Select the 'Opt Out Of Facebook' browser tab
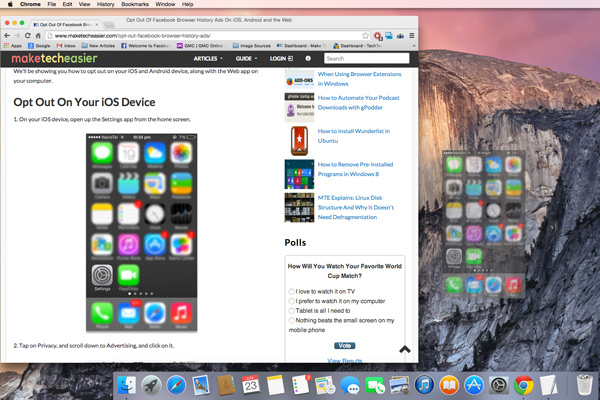 click(66, 24)
